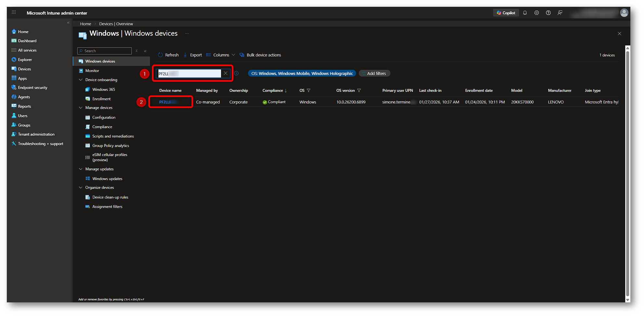Click the OS column filter icon

click(309, 91)
